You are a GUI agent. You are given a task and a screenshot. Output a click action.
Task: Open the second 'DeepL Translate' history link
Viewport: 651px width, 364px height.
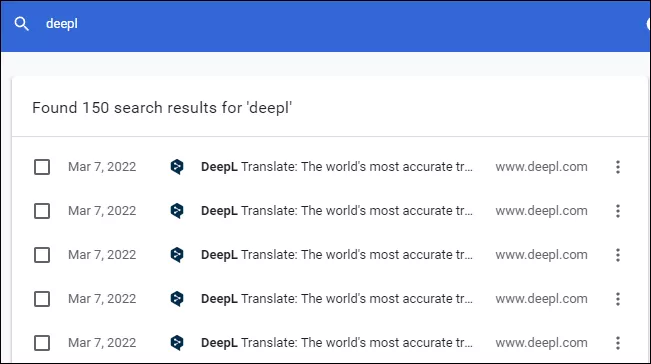click(337, 211)
